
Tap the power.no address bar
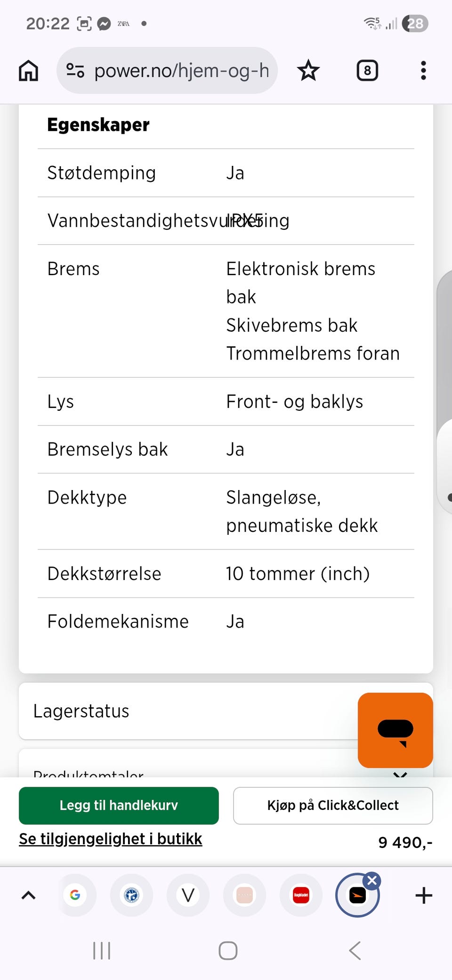181,71
